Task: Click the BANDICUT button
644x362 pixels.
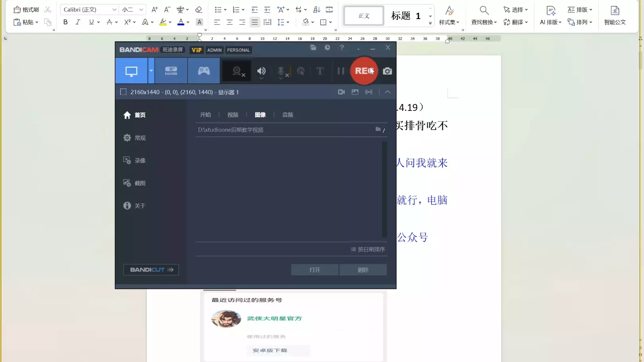Action: (x=151, y=270)
